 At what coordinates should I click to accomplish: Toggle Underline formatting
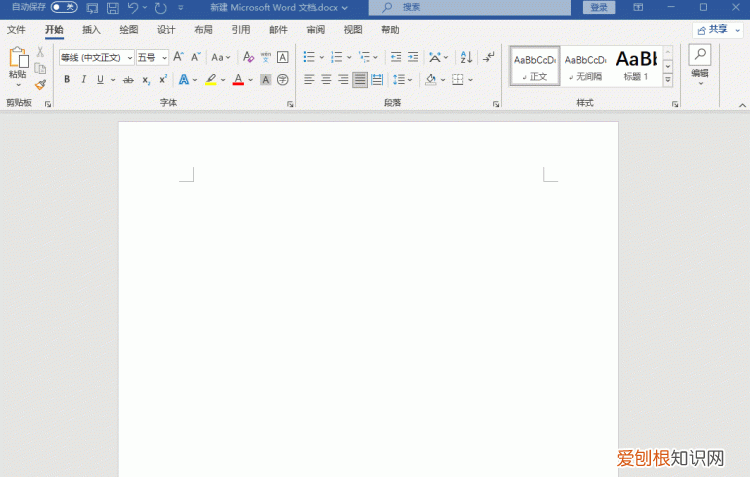click(x=100, y=79)
